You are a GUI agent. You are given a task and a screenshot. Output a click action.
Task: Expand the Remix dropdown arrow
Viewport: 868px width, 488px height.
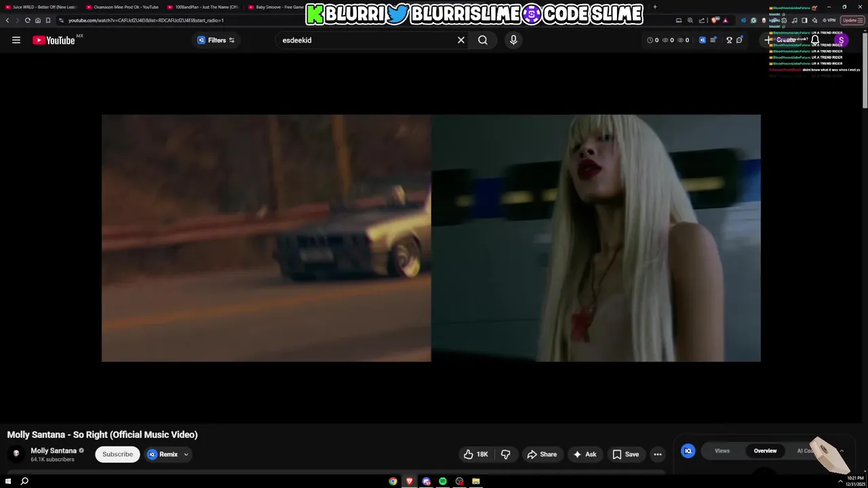click(186, 454)
